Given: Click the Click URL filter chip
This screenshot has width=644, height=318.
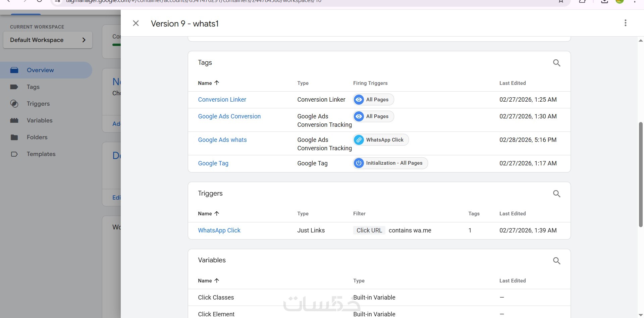Looking at the screenshot, I should coord(369,230).
